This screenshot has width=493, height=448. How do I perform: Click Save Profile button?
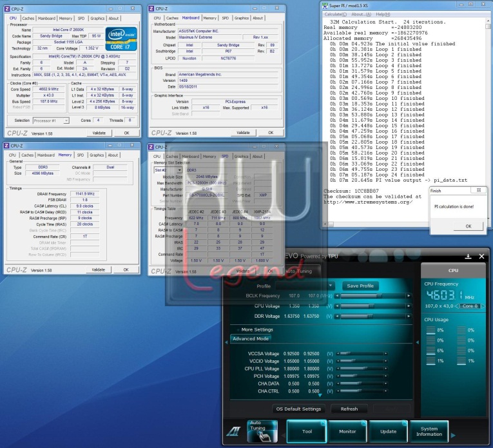pyautogui.click(x=360, y=286)
